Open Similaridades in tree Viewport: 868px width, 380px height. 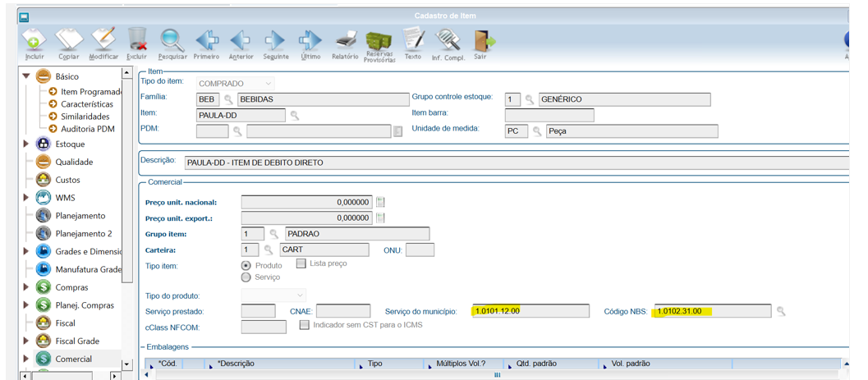85,117
